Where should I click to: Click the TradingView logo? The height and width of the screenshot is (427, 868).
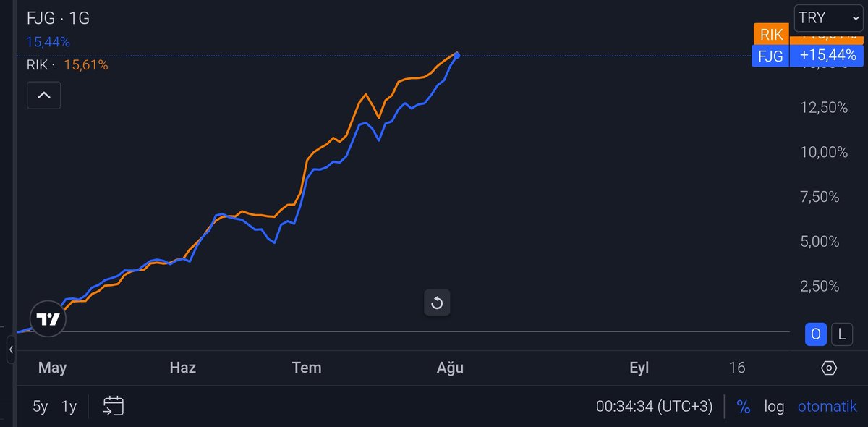(x=48, y=319)
